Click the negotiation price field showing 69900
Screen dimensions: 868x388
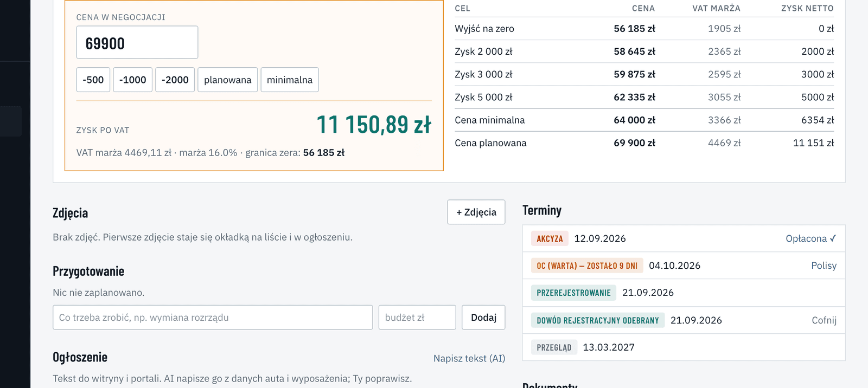(137, 42)
